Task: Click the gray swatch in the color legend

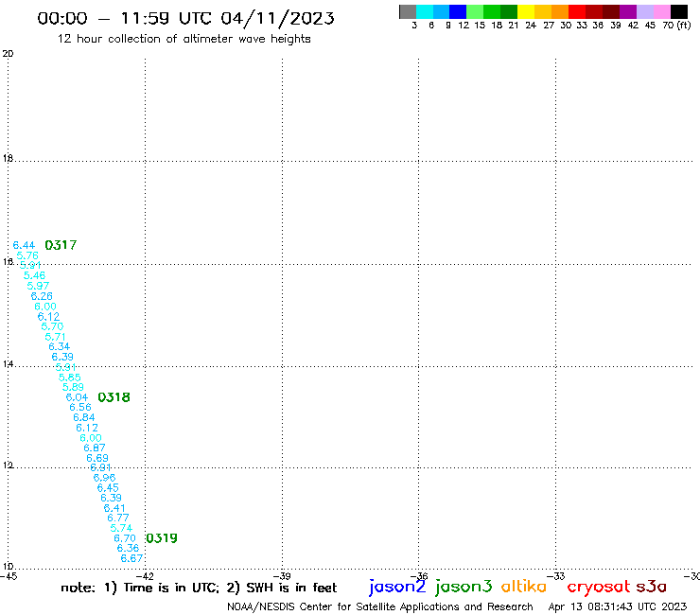Action: click(408, 11)
